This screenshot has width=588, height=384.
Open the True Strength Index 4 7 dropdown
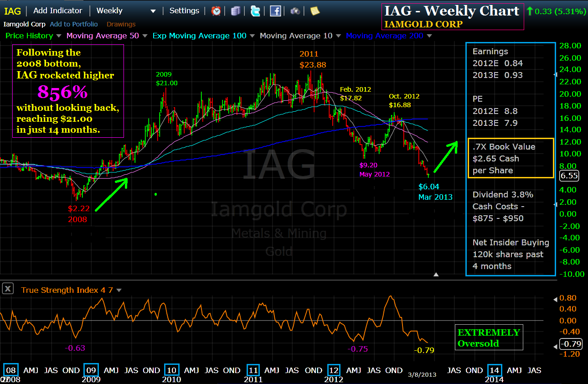(119, 290)
